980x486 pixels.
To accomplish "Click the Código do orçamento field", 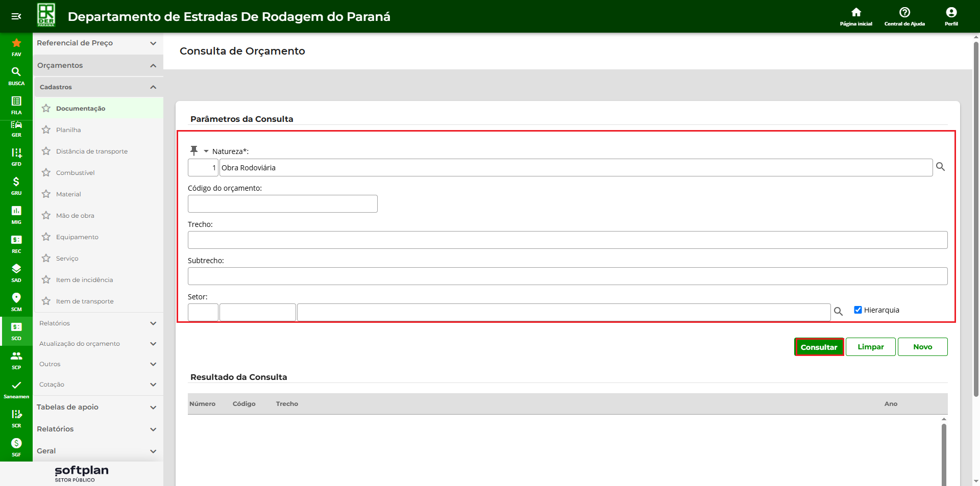I will coord(282,203).
